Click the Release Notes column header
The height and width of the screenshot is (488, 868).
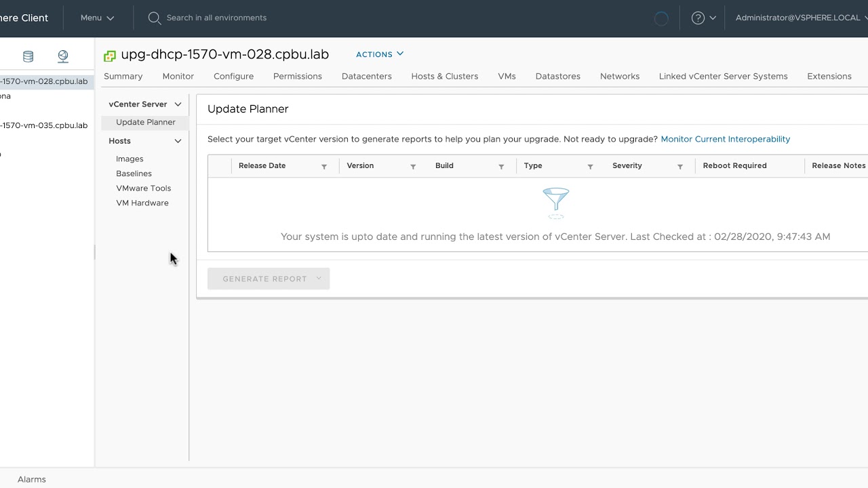pos(839,165)
